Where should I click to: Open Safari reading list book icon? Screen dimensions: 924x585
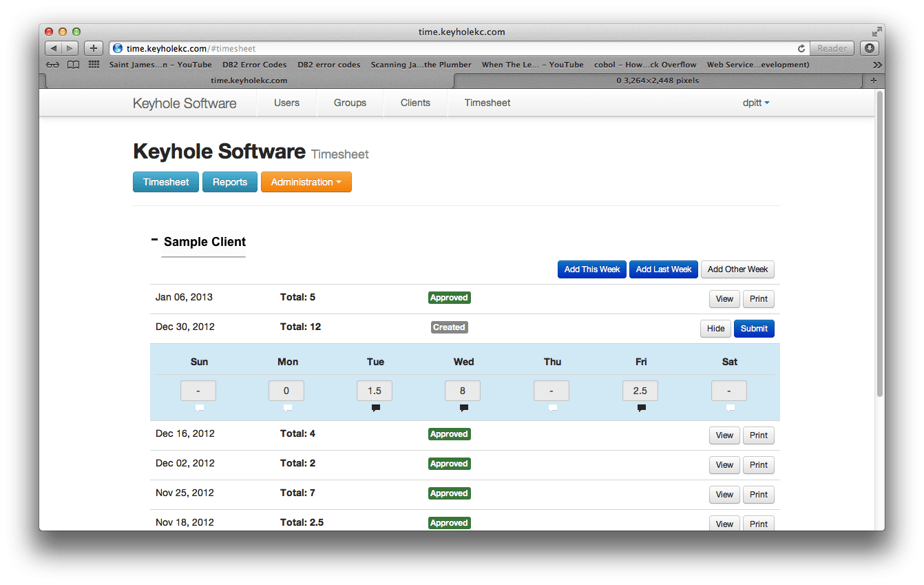(x=73, y=65)
